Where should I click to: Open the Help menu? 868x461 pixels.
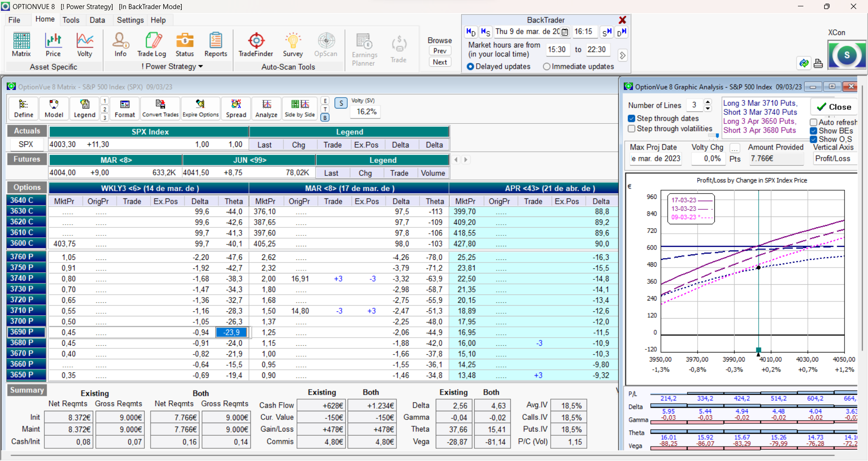pyautogui.click(x=158, y=20)
